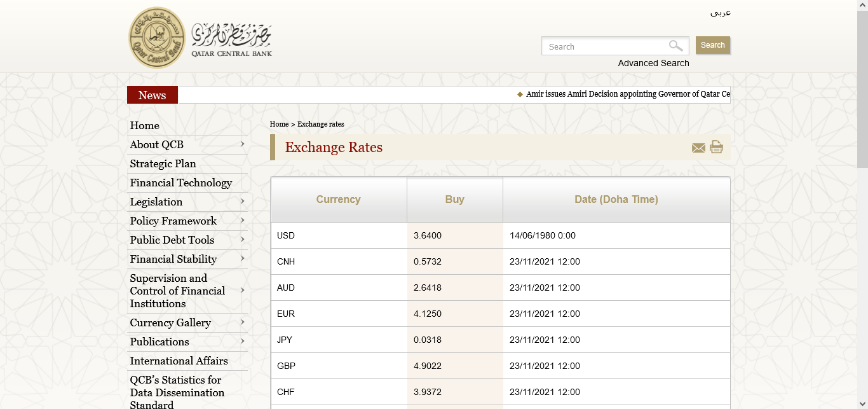Expand the About QCB submenu arrow

click(242, 144)
